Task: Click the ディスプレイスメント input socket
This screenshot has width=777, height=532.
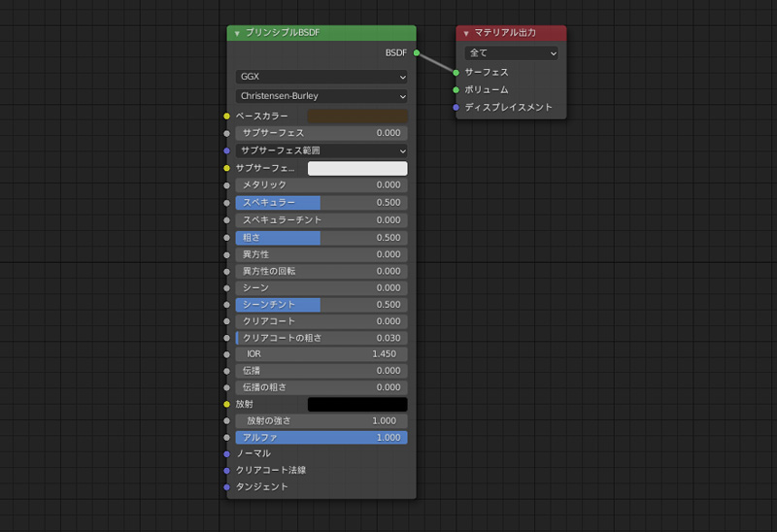Action: point(456,107)
